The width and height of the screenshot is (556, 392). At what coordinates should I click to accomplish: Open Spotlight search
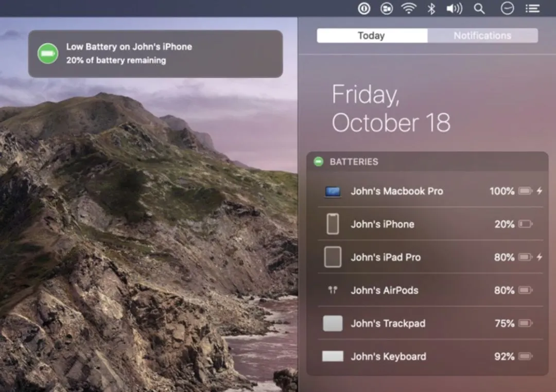point(479,9)
